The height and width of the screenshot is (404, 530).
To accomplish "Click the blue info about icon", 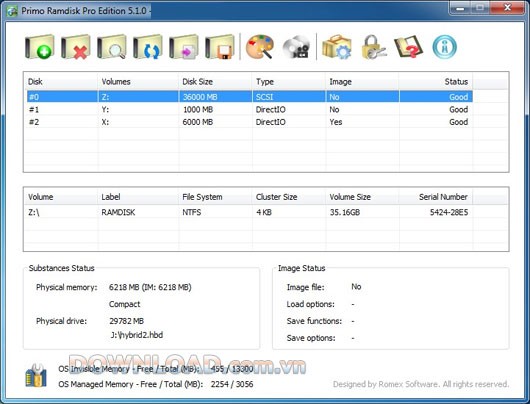I will [x=444, y=47].
